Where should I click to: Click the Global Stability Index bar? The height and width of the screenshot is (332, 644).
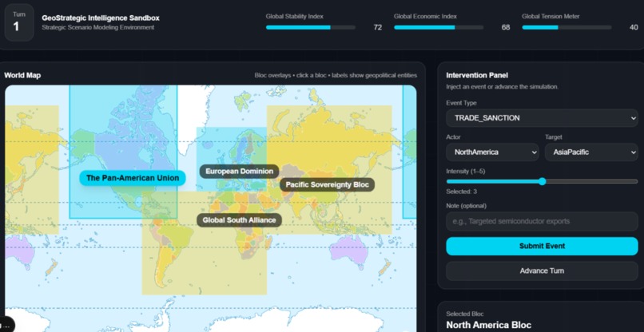tap(311, 27)
